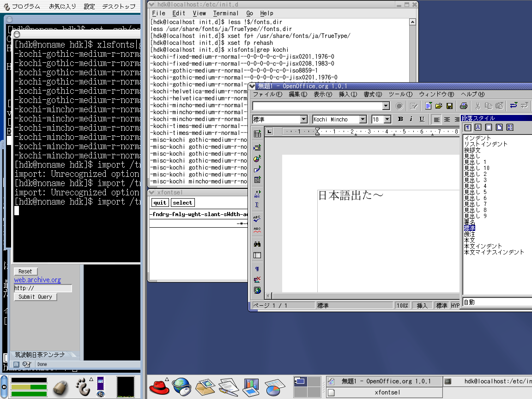Open the ツール menu in OpenOffice
The width and height of the screenshot is (532, 399).
pyautogui.click(x=400, y=94)
